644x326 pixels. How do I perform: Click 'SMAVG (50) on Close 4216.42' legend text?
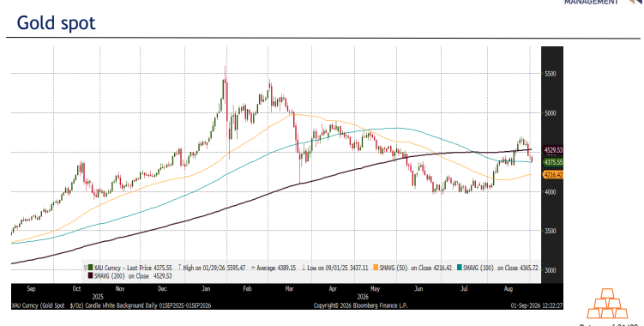[x=415, y=268]
